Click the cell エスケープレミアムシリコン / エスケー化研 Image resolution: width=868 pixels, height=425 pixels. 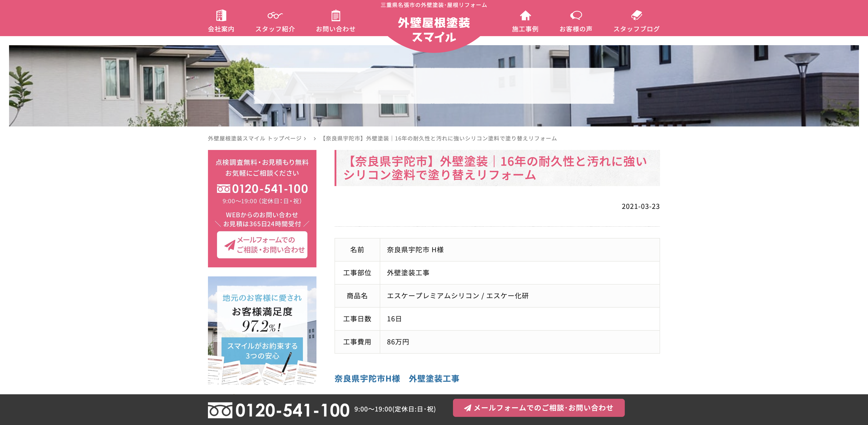[x=520, y=296]
